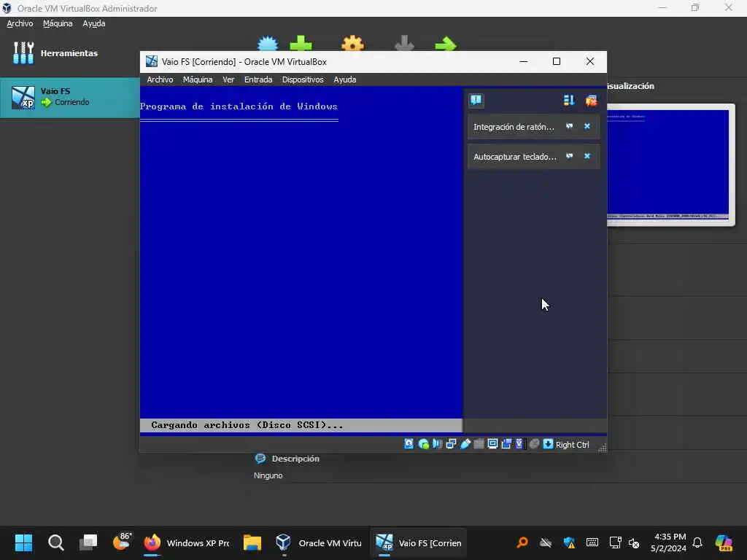This screenshot has width=747, height=560.
Task: Open Task View from the taskbar
Action: (88, 542)
